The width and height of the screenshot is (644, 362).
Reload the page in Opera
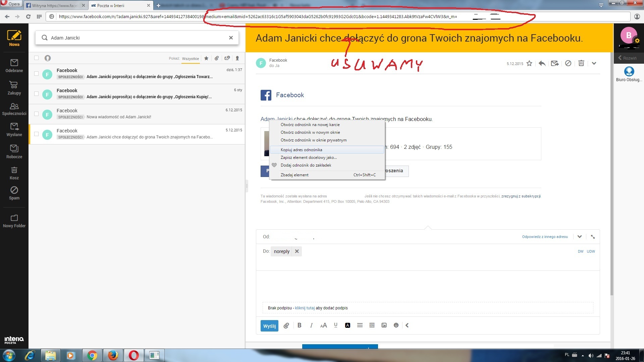tap(28, 16)
